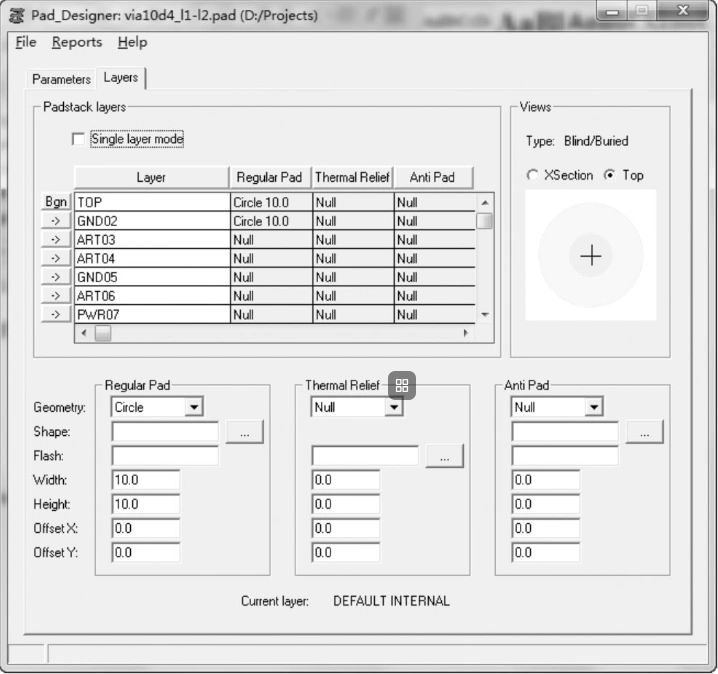Screen dimensions: 718x674
Task: Click the Pad Designer app icon in title bar
Action: coord(17,16)
